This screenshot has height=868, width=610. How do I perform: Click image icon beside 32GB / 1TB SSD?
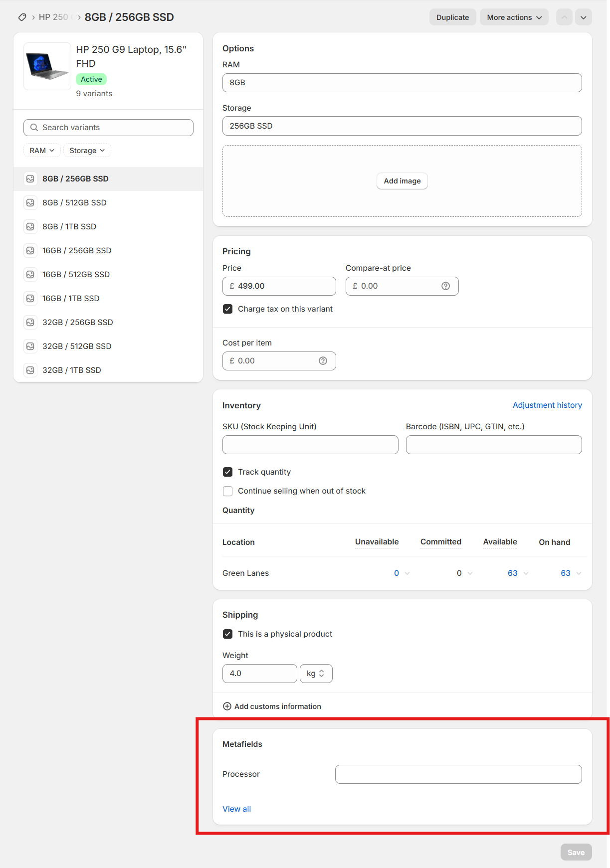(30, 370)
